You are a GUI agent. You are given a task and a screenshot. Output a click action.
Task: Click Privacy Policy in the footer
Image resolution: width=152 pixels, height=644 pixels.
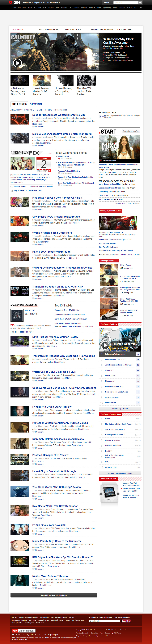[87, 636]
